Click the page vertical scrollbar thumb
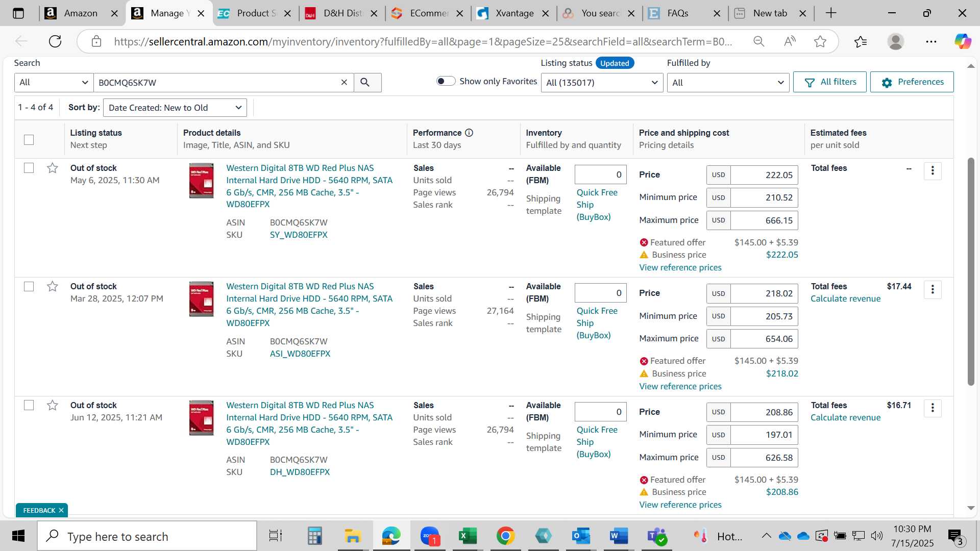Image resolution: width=980 pixels, height=551 pixels. (x=971, y=271)
